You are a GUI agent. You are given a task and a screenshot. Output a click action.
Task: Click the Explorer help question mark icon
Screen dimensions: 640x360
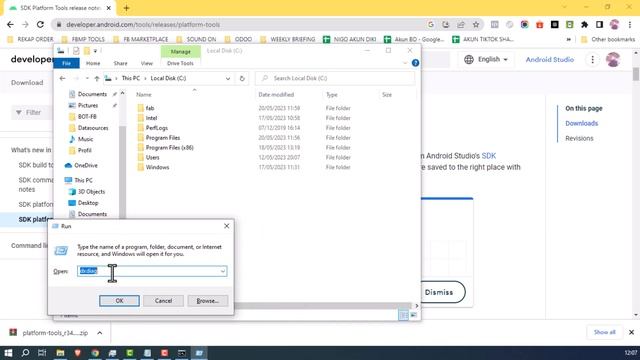click(x=416, y=63)
